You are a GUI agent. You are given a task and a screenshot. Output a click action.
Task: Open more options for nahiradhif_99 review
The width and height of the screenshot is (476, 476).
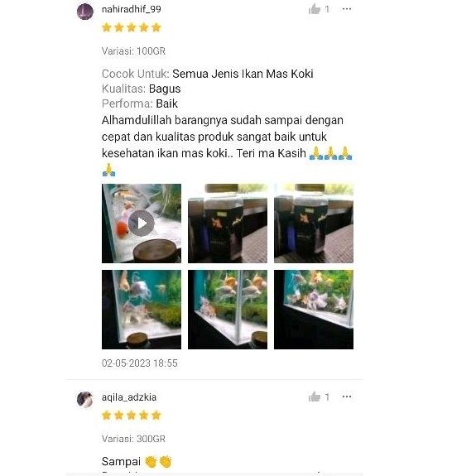347,9
